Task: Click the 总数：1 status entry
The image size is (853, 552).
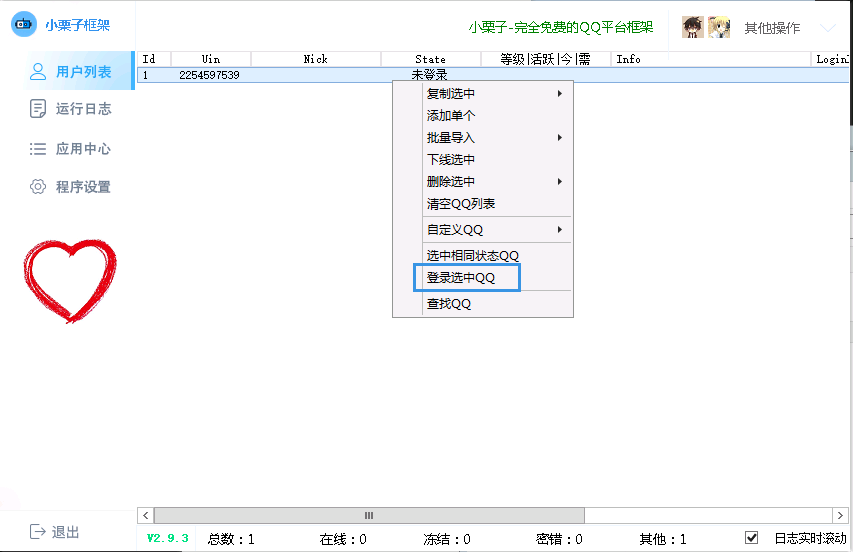Action: pos(231,539)
